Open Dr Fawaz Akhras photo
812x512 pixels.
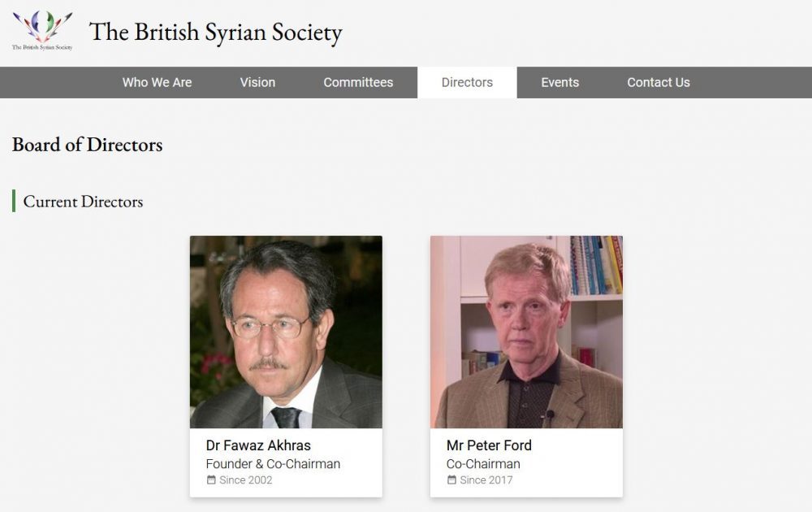point(286,332)
